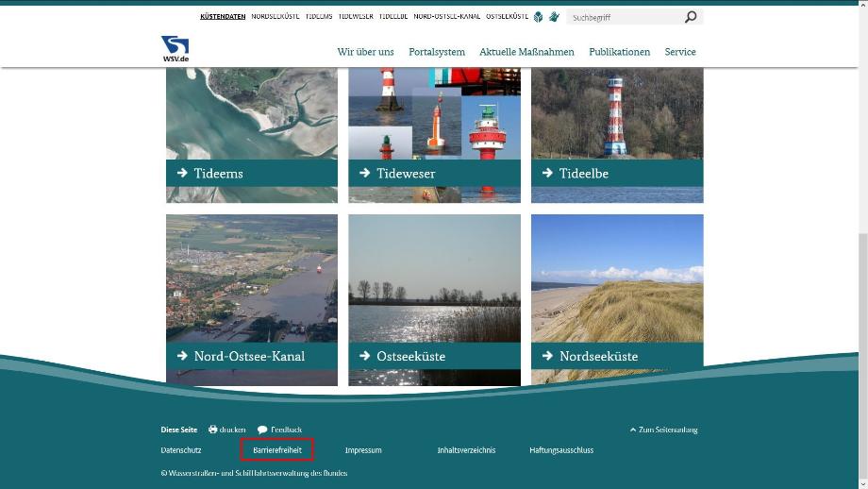Open the Publikationen menu
Viewport: 868px width, 489px height.
coord(619,52)
